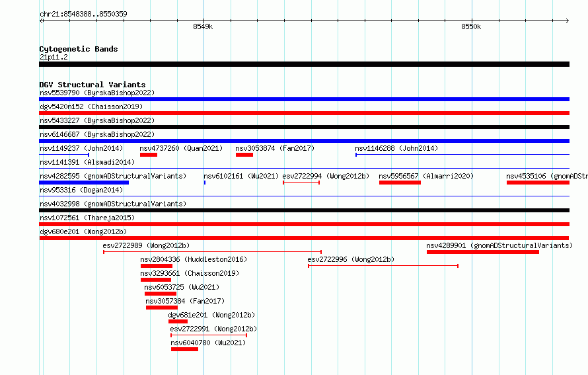Select red span line under esv2722994

coord(301,183)
